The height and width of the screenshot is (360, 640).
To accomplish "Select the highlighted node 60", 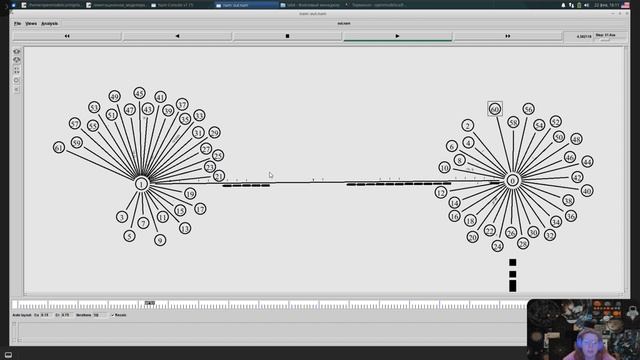I will [x=495, y=109].
